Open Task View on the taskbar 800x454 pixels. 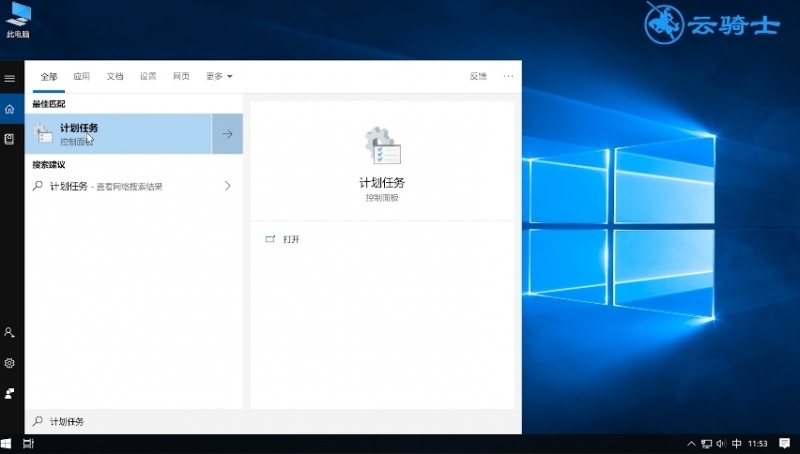[29, 444]
